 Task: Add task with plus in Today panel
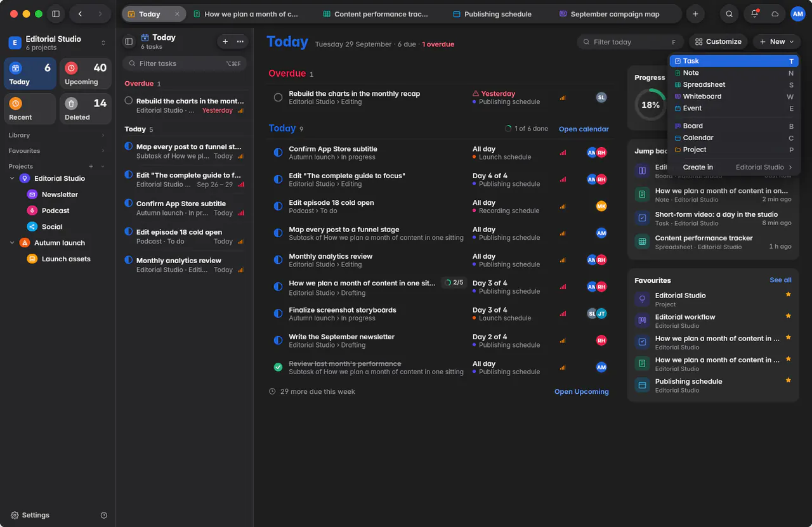pyautogui.click(x=225, y=41)
